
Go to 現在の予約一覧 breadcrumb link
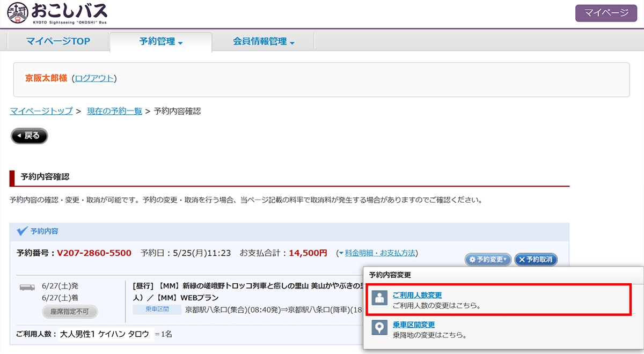(x=114, y=111)
